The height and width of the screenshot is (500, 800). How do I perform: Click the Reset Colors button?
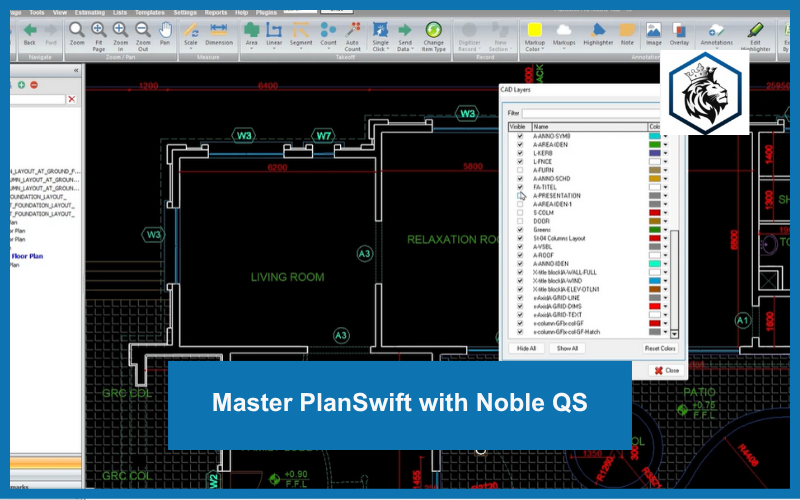[x=660, y=347]
